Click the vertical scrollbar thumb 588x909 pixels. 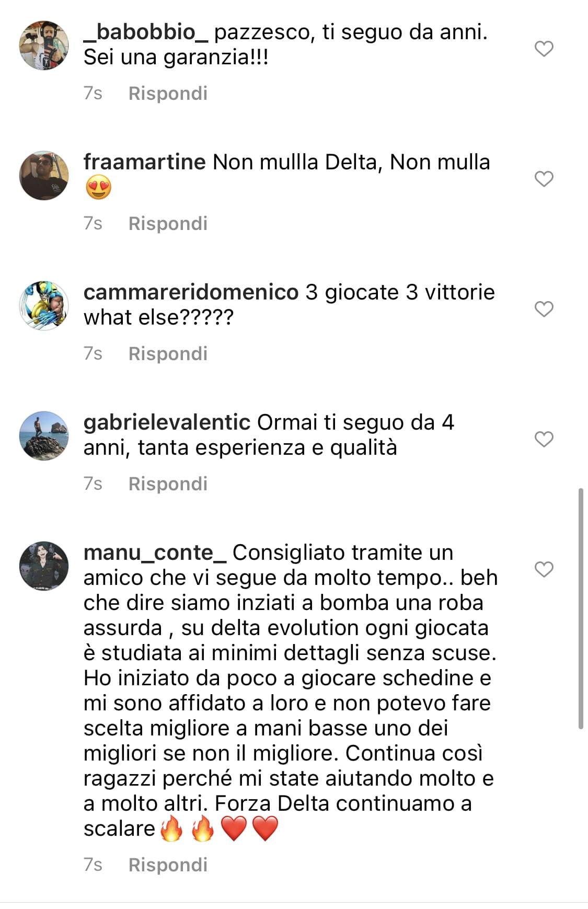581,608
